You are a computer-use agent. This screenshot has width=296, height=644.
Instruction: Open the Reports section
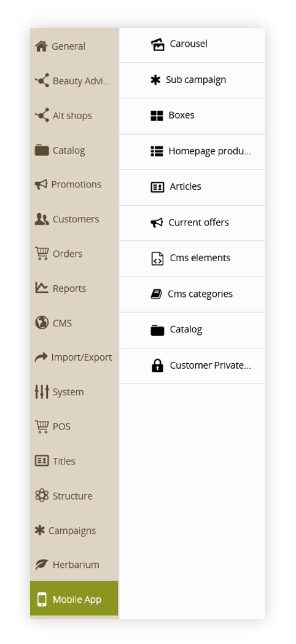[74, 288]
